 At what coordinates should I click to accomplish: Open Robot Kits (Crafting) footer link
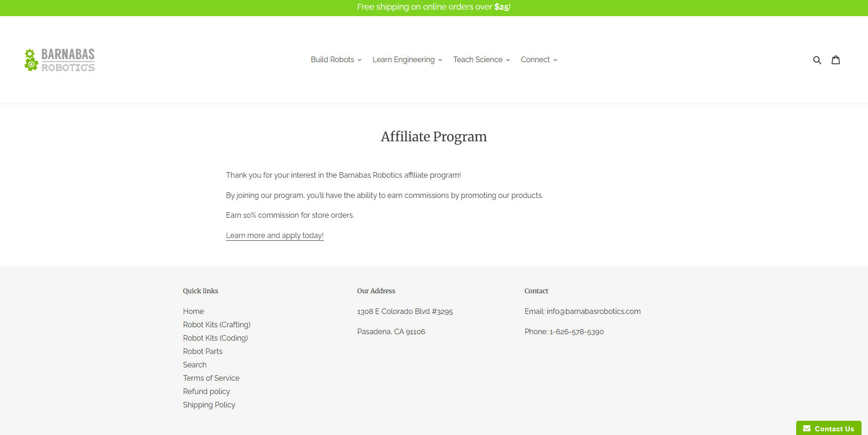tap(216, 325)
